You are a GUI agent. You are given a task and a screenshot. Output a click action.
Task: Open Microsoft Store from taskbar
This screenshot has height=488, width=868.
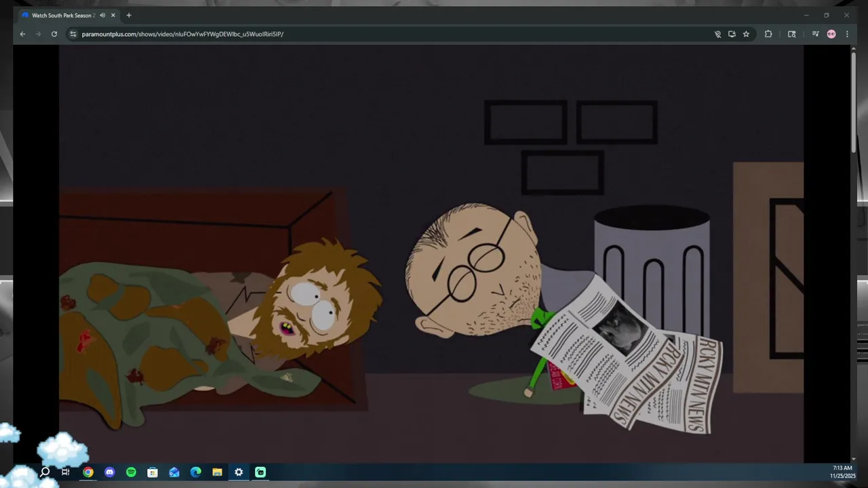coord(153,472)
